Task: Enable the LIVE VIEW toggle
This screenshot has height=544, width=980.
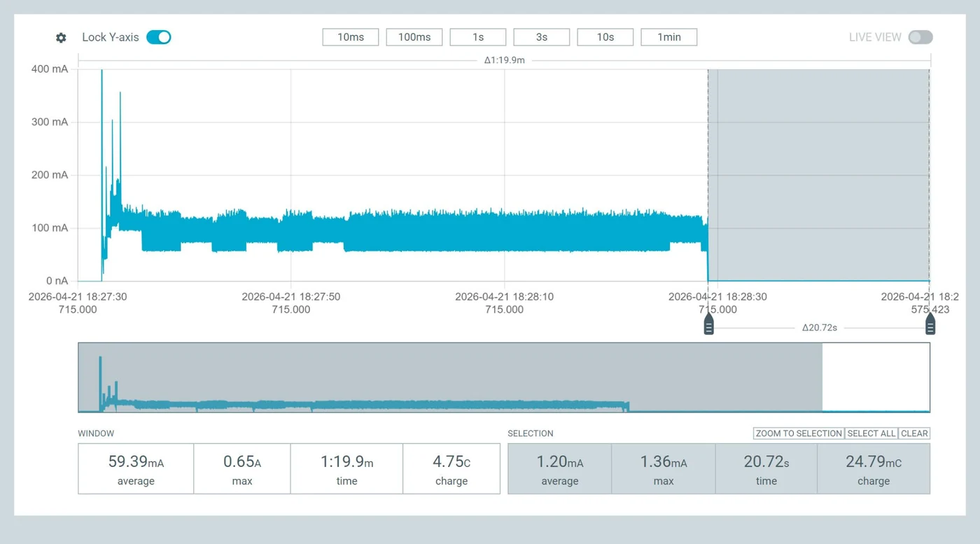Action: [x=920, y=37]
